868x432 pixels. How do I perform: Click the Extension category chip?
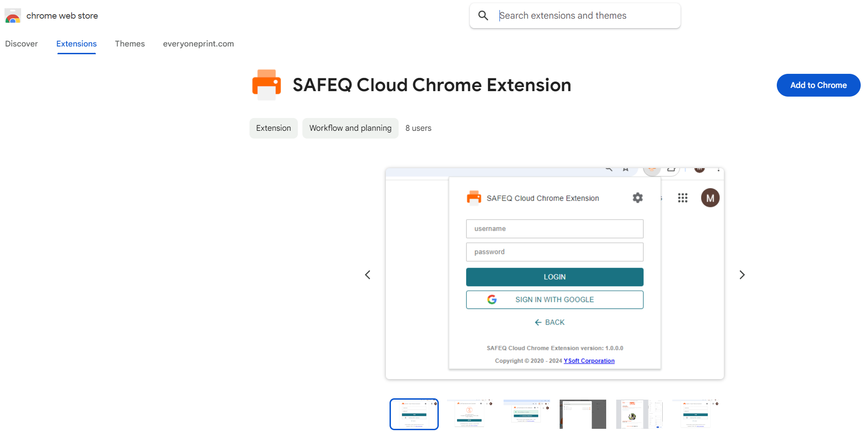click(273, 128)
